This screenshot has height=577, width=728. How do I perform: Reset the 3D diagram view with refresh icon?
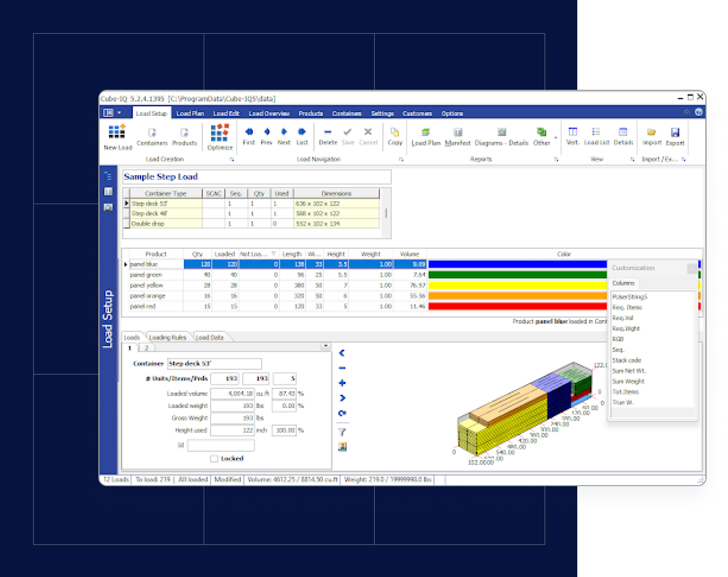[x=342, y=413]
